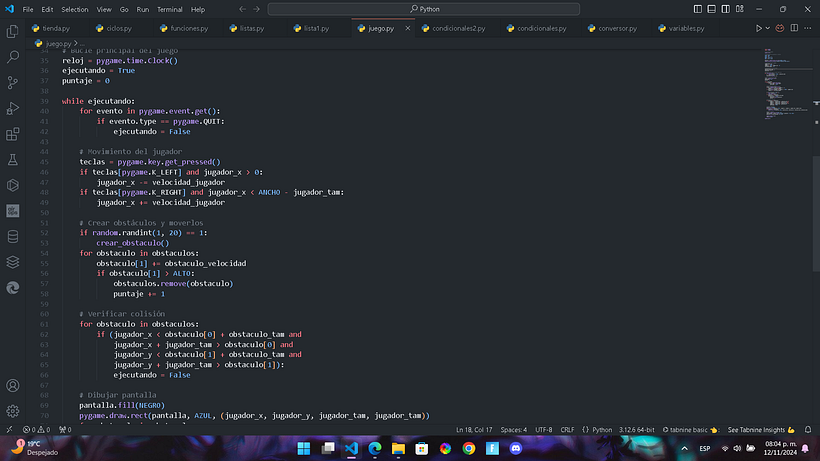This screenshot has height=461, width=820.
Task: Open the Run and Debug view
Action: 13,108
